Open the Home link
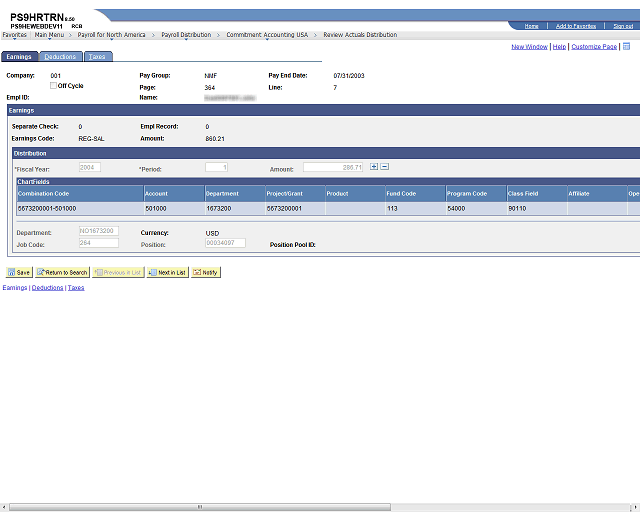The height and width of the screenshot is (512, 640). pos(531,26)
